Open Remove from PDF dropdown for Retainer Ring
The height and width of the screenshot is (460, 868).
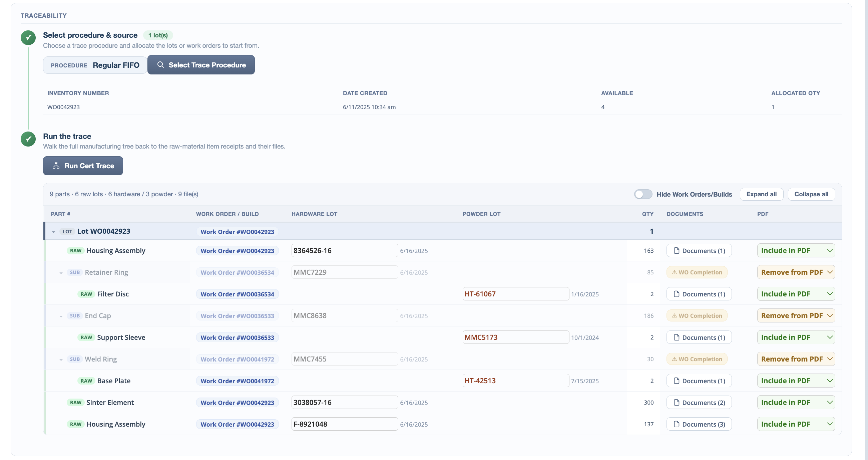pyautogui.click(x=796, y=272)
